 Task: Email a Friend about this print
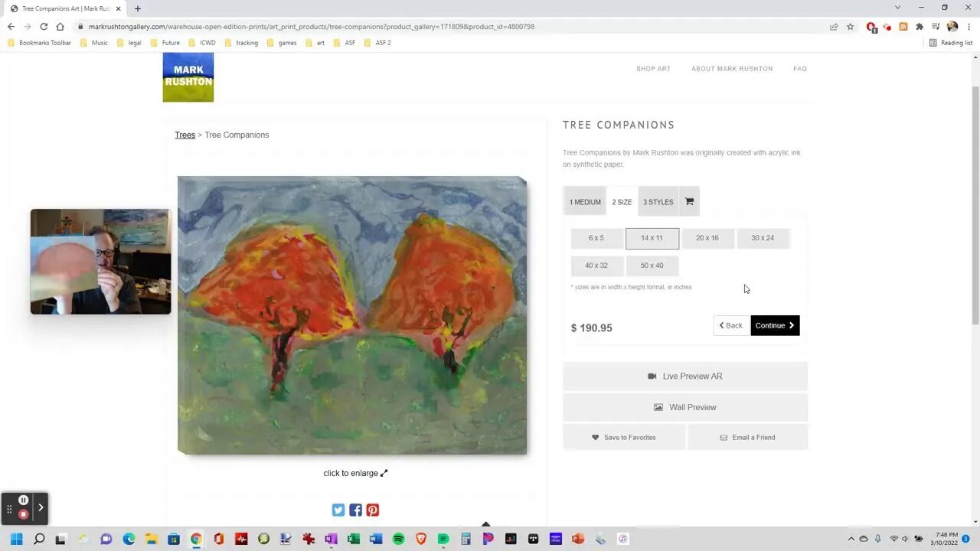click(748, 438)
